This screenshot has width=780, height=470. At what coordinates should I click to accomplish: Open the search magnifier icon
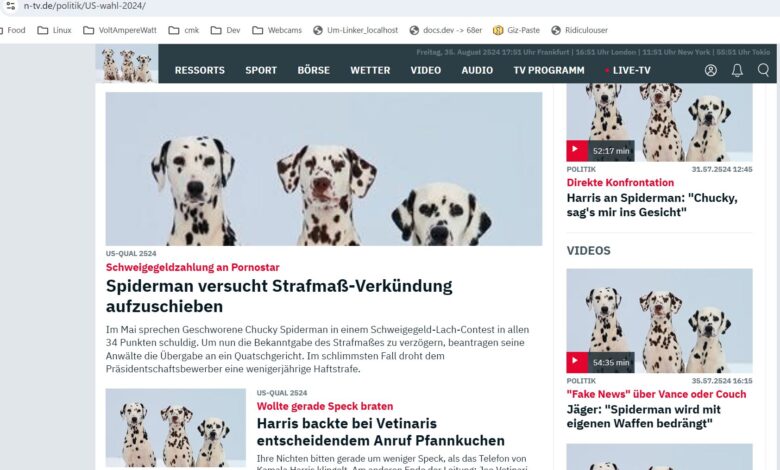point(763,70)
